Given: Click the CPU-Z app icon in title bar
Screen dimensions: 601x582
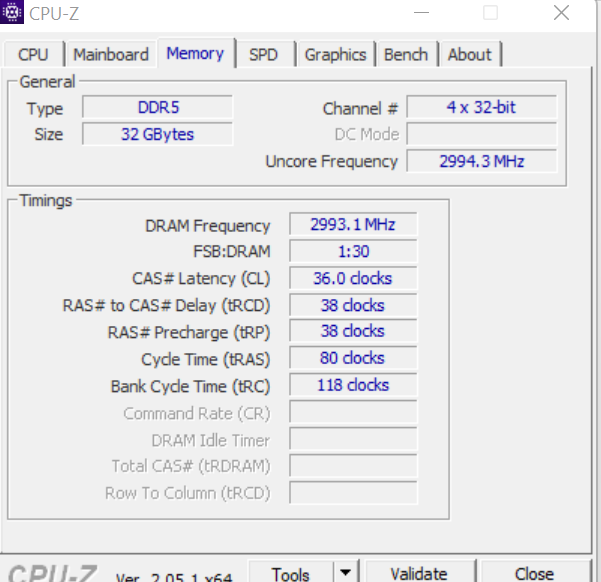Looking at the screenshot, I should [x=11, y=12].
